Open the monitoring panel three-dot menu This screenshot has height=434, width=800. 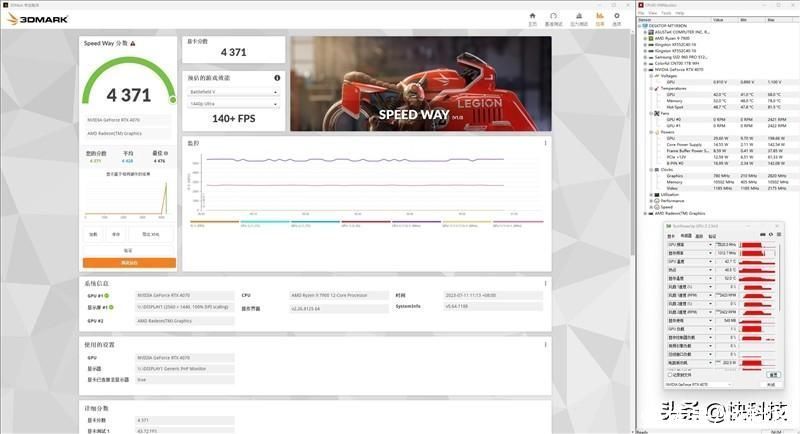coord(545,143)
